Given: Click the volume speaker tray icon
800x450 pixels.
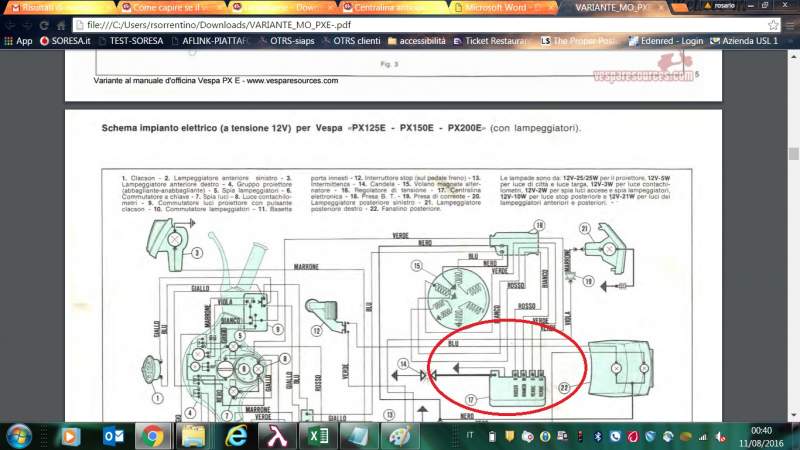Looking at the screenshot, I should coord(720,437).
